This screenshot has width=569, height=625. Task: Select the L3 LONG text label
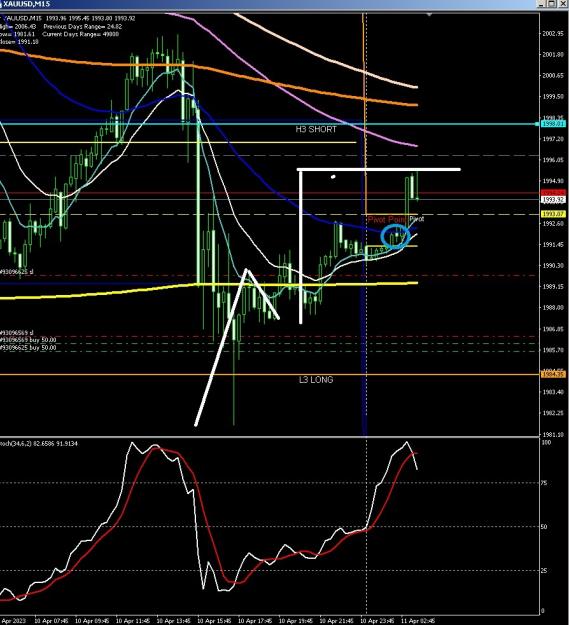click(x=316, y=379)
